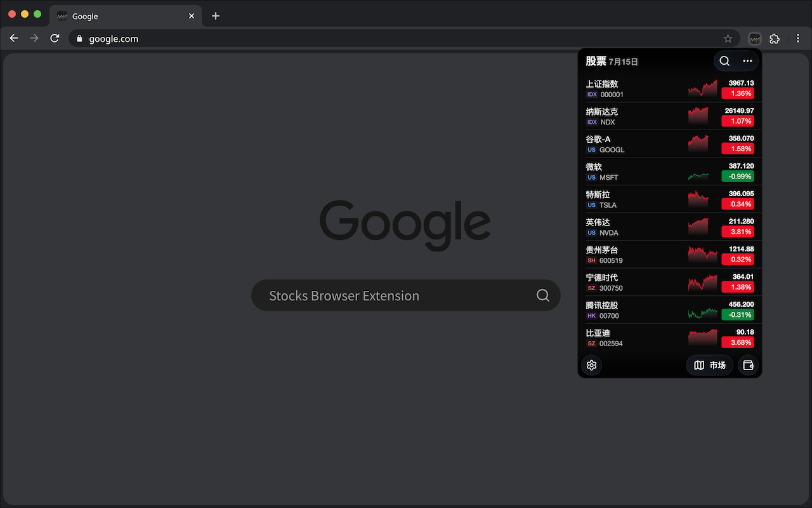The height and width of the screenshot is (508, 812).
Task: Open the Chrome extensions puzzle icon
Action: 775,39
